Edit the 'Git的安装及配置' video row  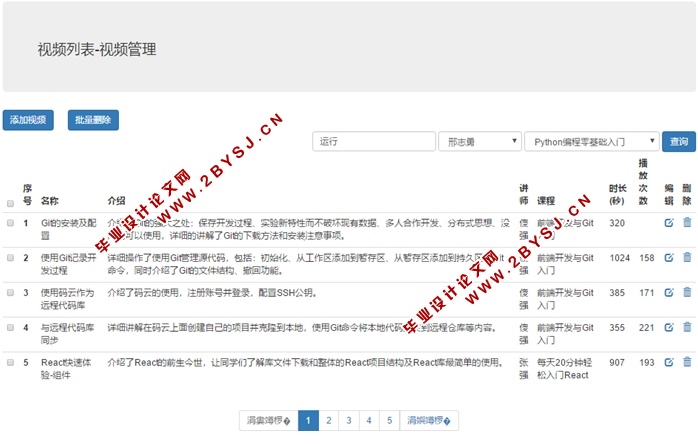click(x=669, y=222)
